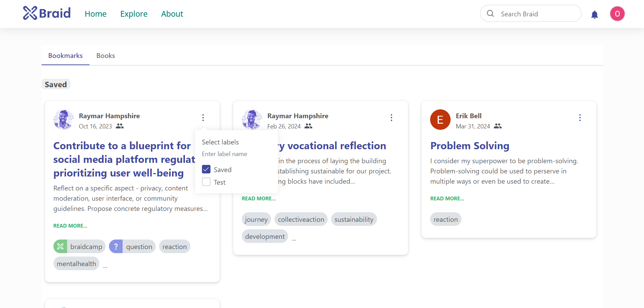Screen dimensions: 644x308
Task: Click READ MORE on Problem Solving card
Action: coord(447,199)
